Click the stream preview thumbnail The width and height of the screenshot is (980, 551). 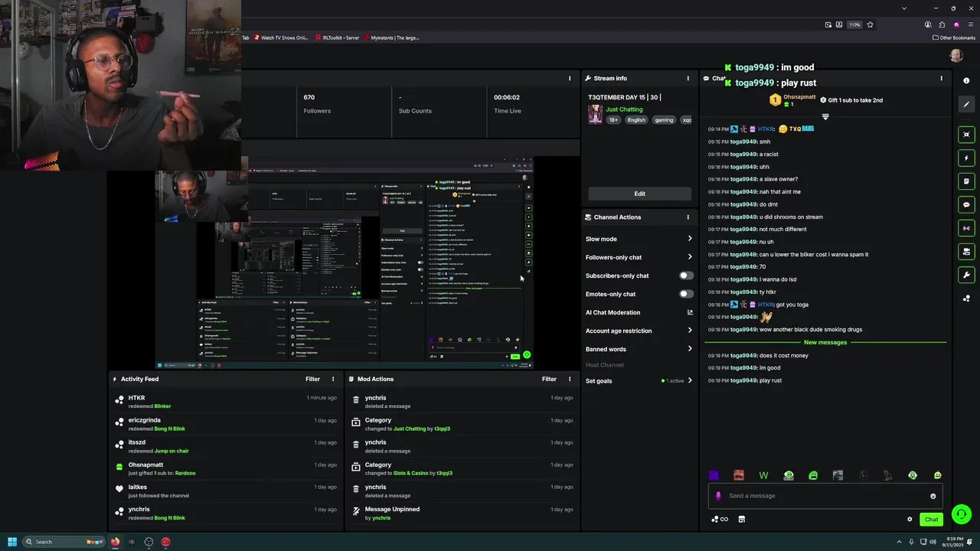[344, 263]
